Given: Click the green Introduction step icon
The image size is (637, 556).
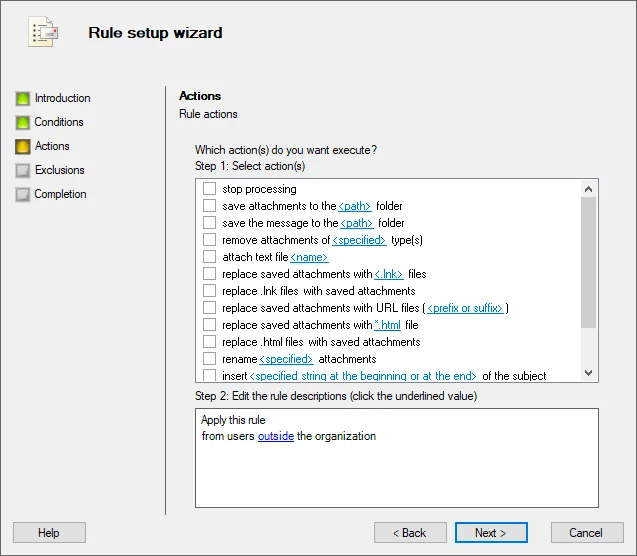Looking at the screenshot, I should pyautogui.click(x=22, y=99).
